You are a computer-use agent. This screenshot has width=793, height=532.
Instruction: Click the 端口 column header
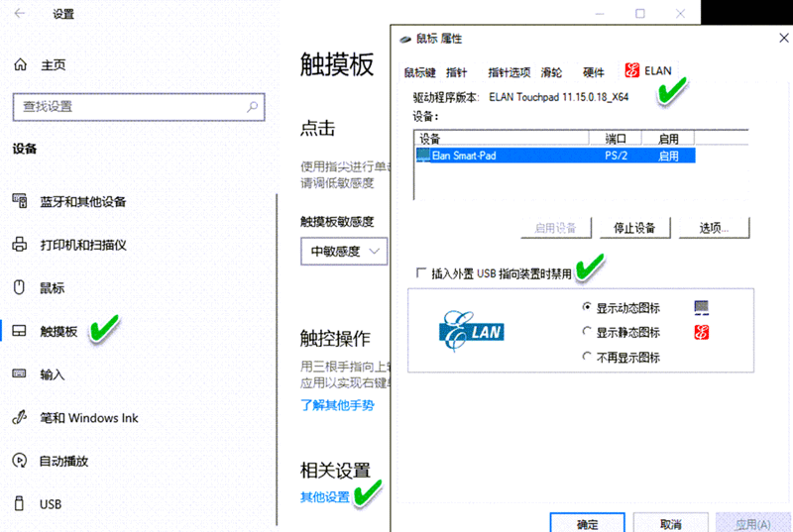(x=616, y=139)
